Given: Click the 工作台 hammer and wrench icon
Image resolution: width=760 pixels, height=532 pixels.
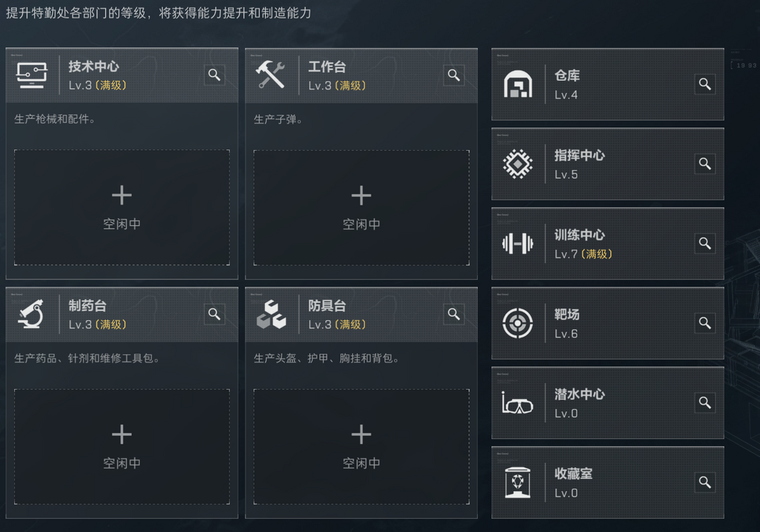Looking at the screenshot, I should tap(271, 74).
